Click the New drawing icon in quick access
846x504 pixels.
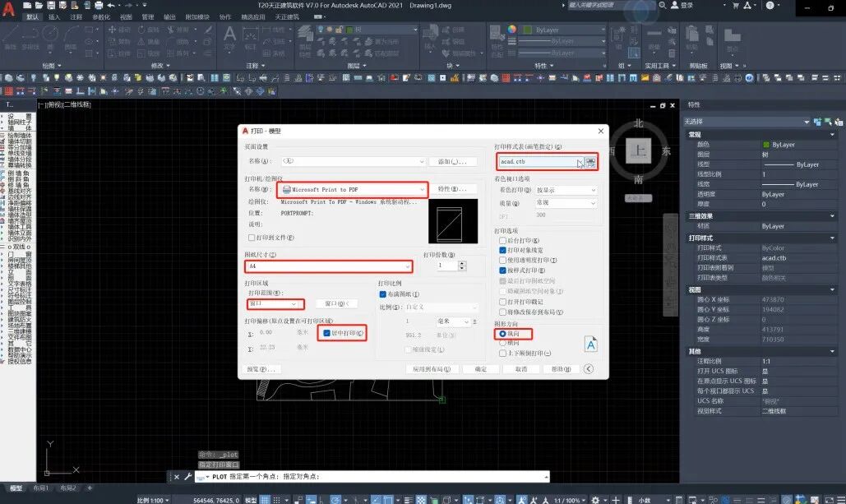pos(27,6)
